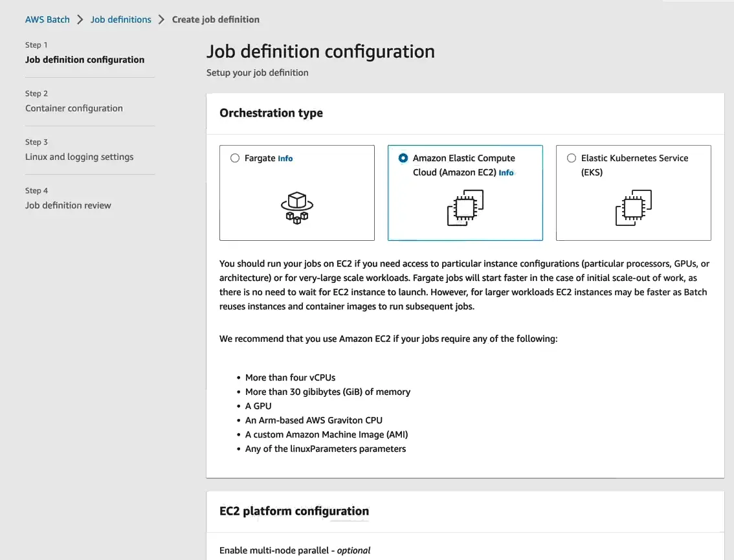Click the EKS chip icon
This screenshot has width=734, height=560.
point(634,208)
